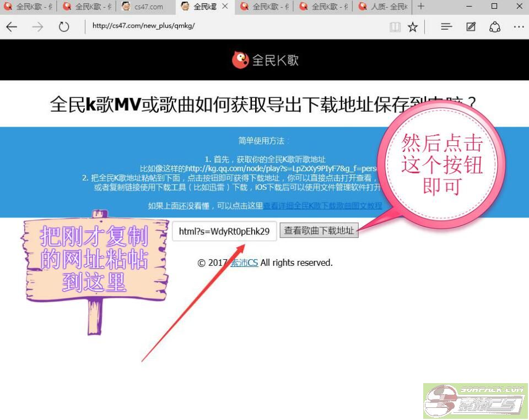This screenshot has width=529, height=420.
Task: Refresh the current page
Action: point(64,26)
